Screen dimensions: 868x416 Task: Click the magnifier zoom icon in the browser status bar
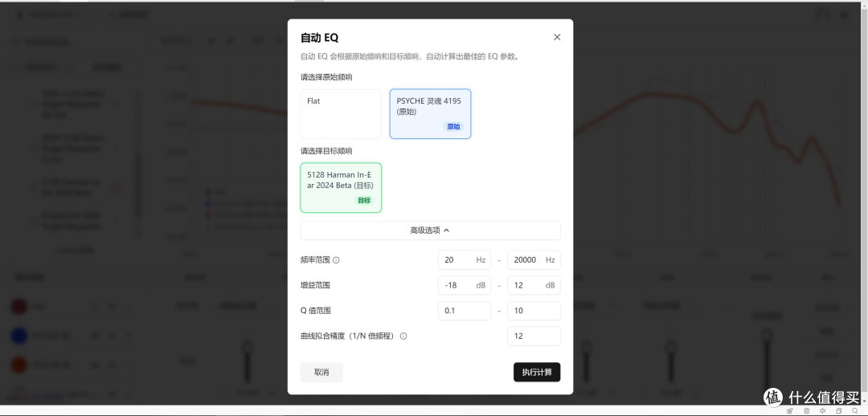pos(854,411)
